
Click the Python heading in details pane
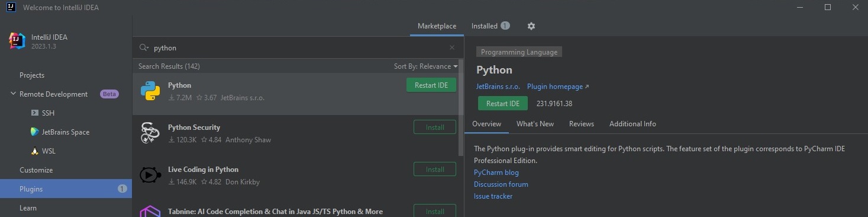click(x=494, y=70)
